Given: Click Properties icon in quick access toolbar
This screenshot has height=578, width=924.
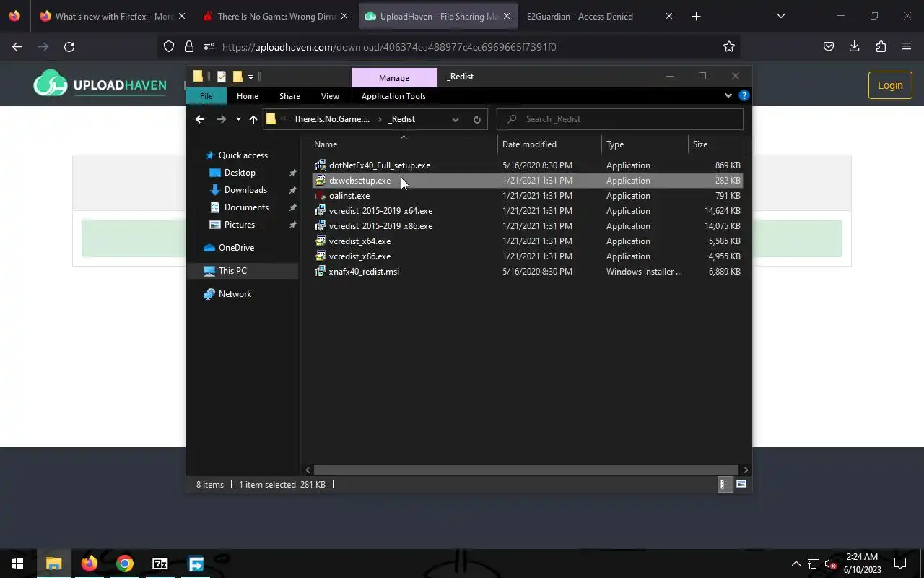Looking at the screenshot, I should click(x=221, y=77).
